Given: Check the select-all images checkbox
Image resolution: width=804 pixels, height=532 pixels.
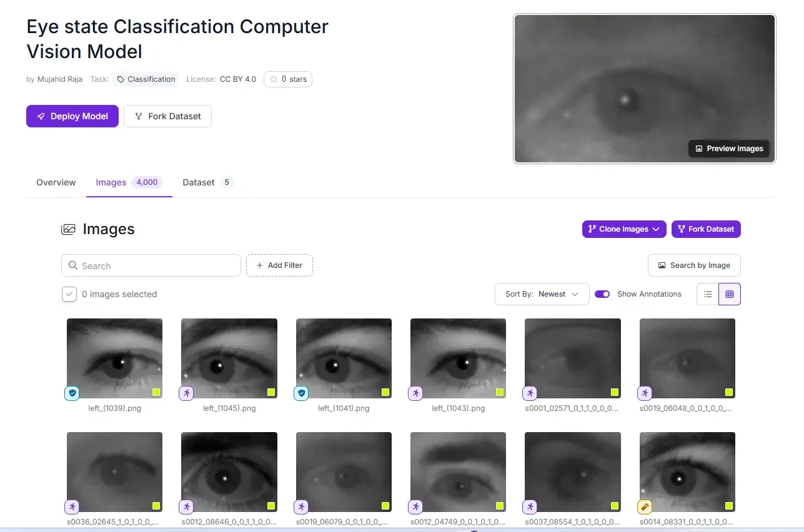Looking at the screenshot, I should (69, 294).
